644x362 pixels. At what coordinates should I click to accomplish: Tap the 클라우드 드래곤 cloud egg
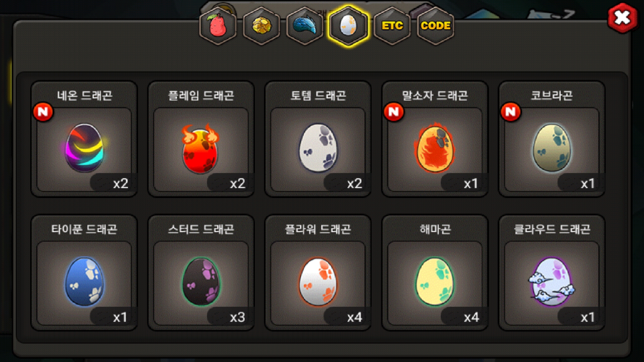click(x=552, y=282)
